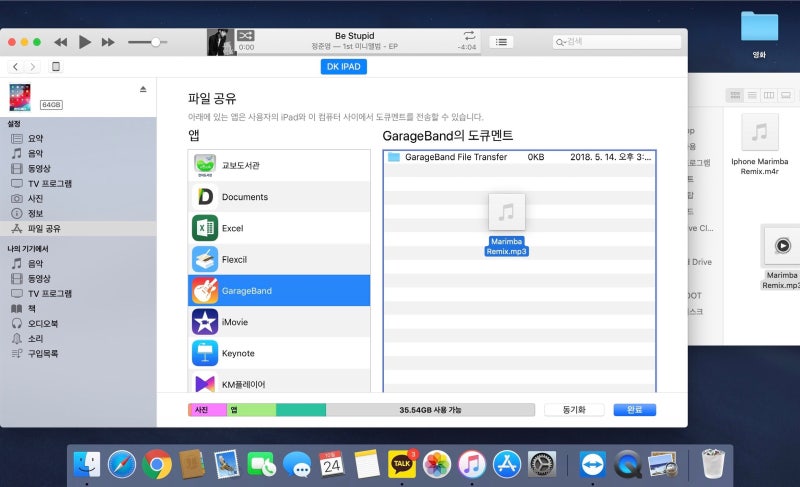800x487 pixels.
Task: Select 파일 공유 in the sidebar
Action: (78, 228)
